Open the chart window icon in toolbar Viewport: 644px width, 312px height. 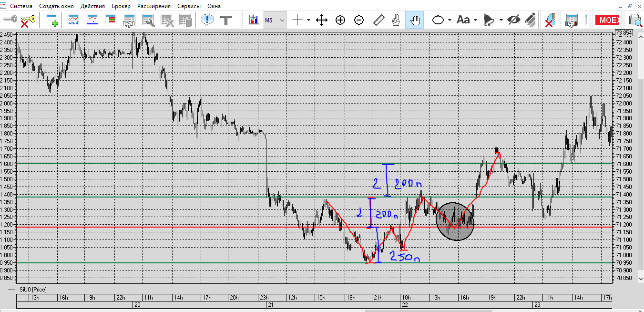[x=74, y=20]
